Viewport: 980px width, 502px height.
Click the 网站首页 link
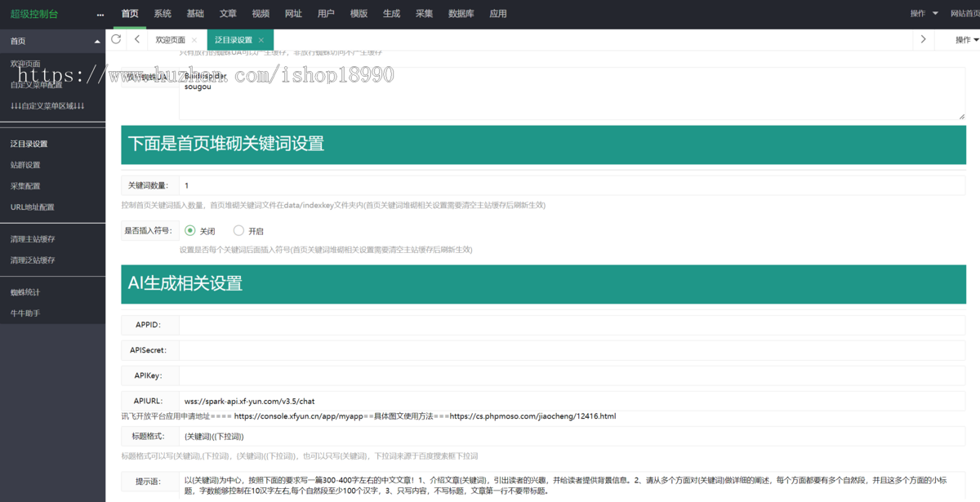click(x=964, y=14)
